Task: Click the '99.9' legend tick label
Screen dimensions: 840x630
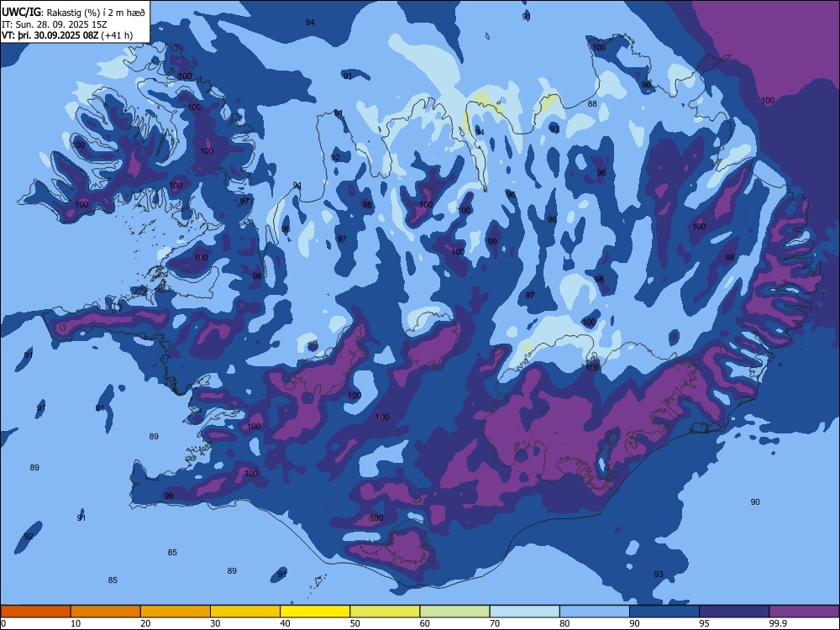Action: pyautogui.click(x=778, y=623)
